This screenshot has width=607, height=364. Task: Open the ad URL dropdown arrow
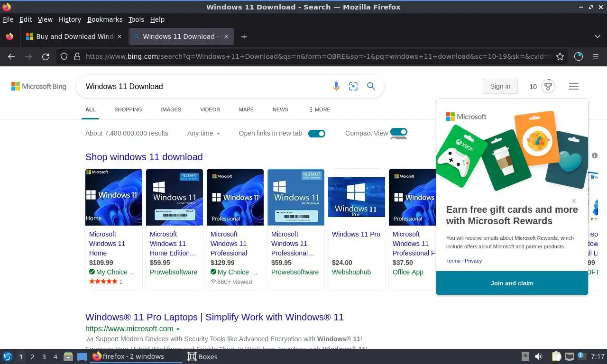coord(178,329)
